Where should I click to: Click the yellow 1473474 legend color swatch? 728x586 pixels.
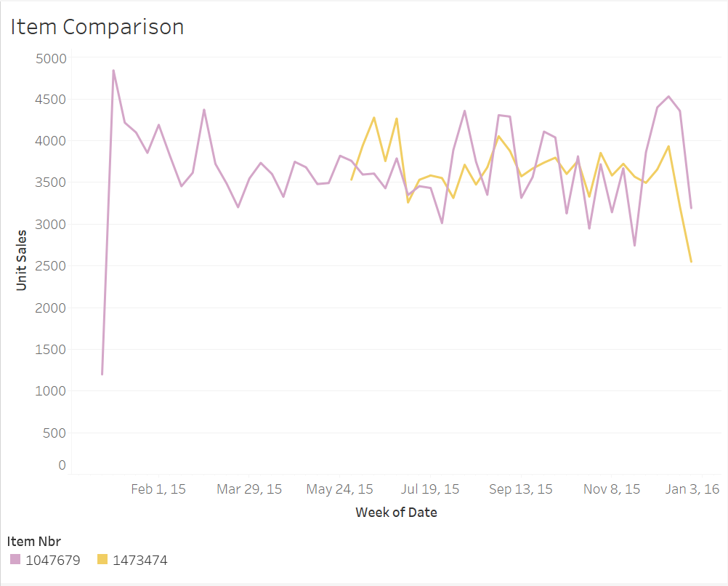coord(102,559)
